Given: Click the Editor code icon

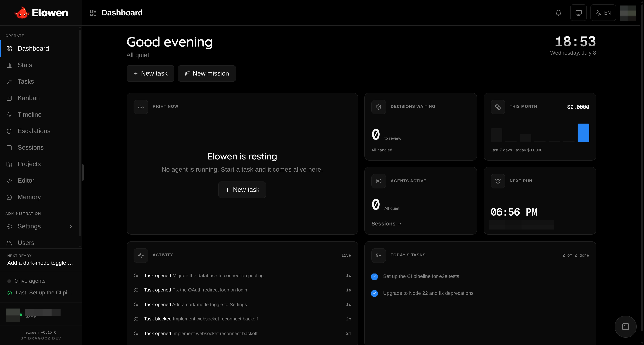Looking at the screenshot, I should (9, 181).
